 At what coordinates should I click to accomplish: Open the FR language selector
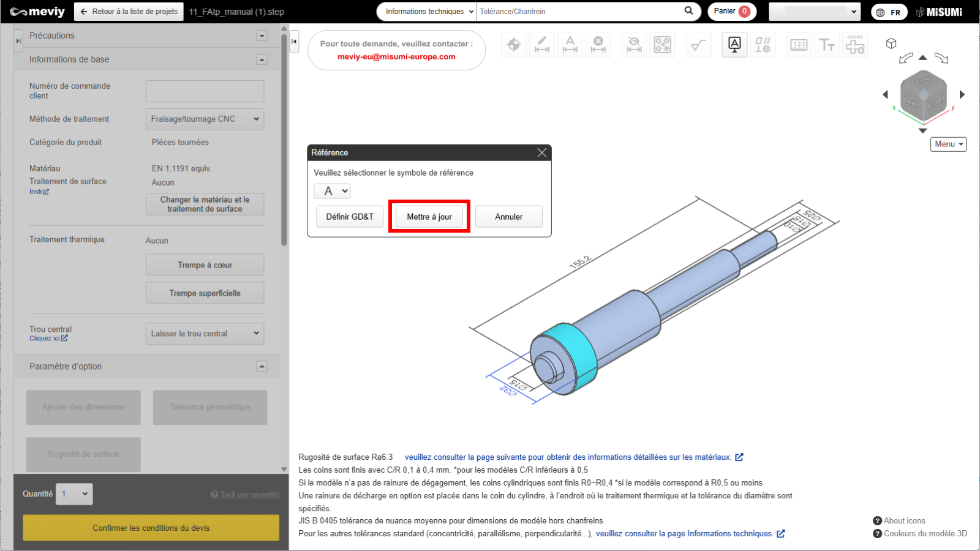889,12
